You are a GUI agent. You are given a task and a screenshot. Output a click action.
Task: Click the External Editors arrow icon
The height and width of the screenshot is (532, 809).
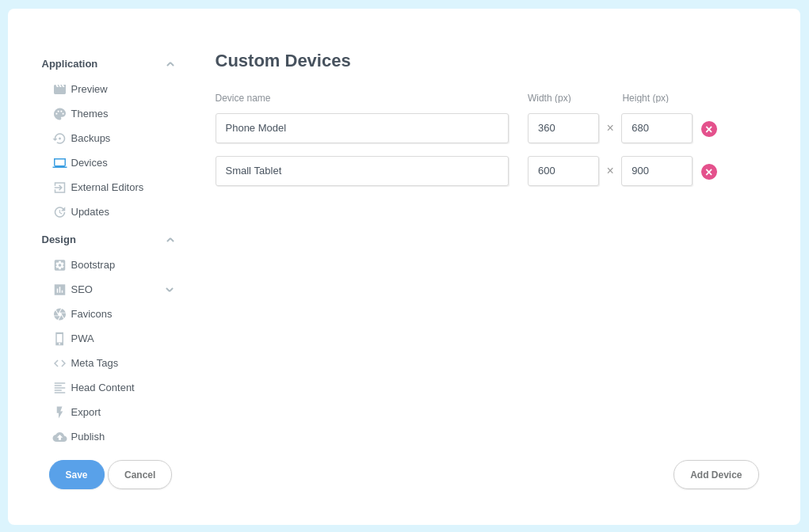59,188
